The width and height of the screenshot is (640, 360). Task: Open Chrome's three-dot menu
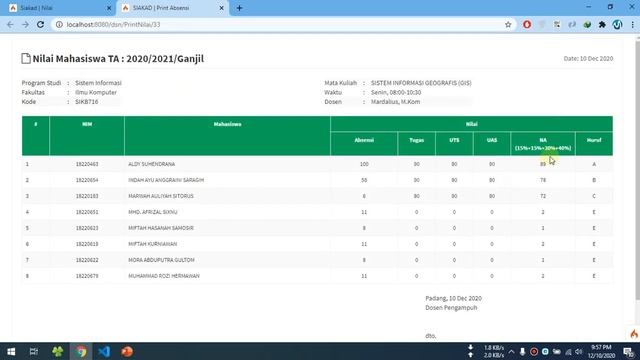(x=632, y=24)
